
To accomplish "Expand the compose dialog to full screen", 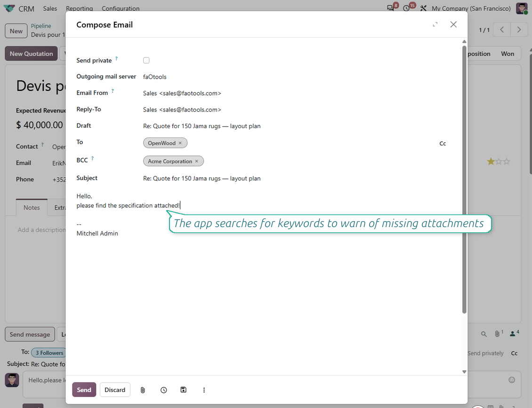I will coord(435,24).
